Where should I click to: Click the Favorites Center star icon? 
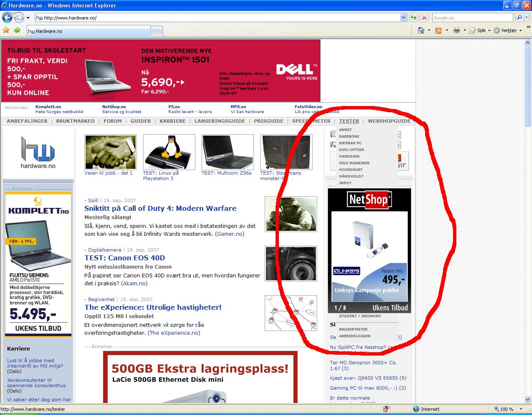tap(6, 30)
